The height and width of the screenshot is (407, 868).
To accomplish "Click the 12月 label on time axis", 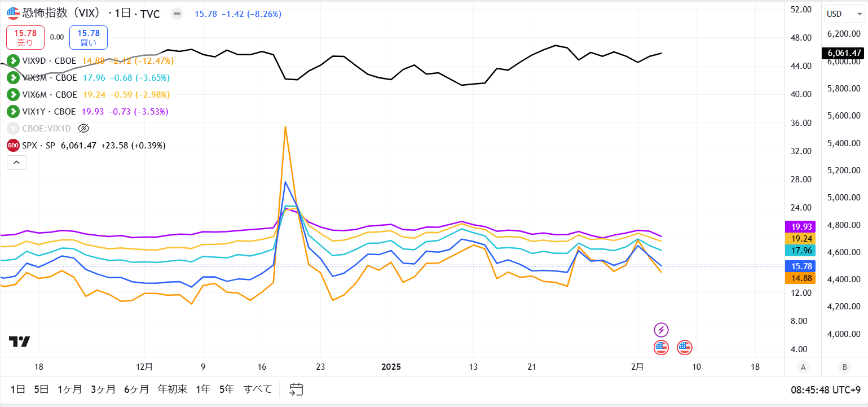I will pyautogui.click(x=145, y=366).
